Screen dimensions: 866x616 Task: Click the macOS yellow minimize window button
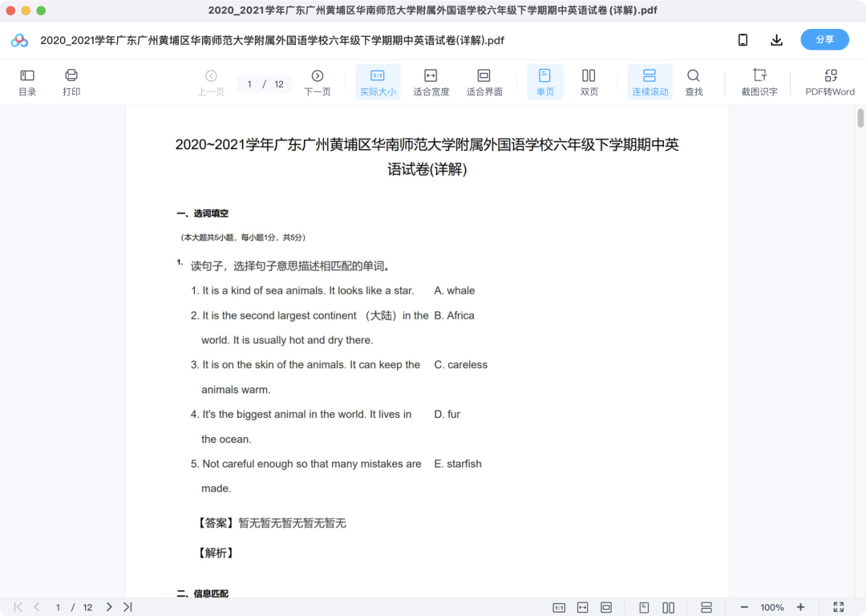pyautogui.click(x=26, y=10)
